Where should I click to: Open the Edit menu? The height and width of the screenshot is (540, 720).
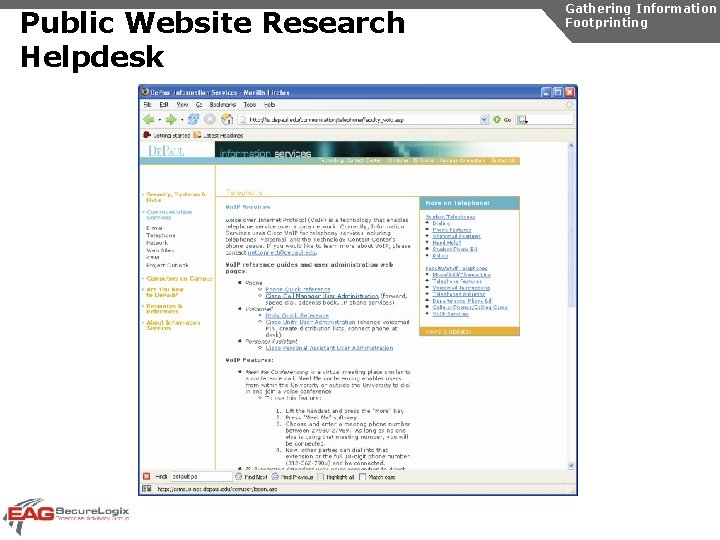(163, 105)
